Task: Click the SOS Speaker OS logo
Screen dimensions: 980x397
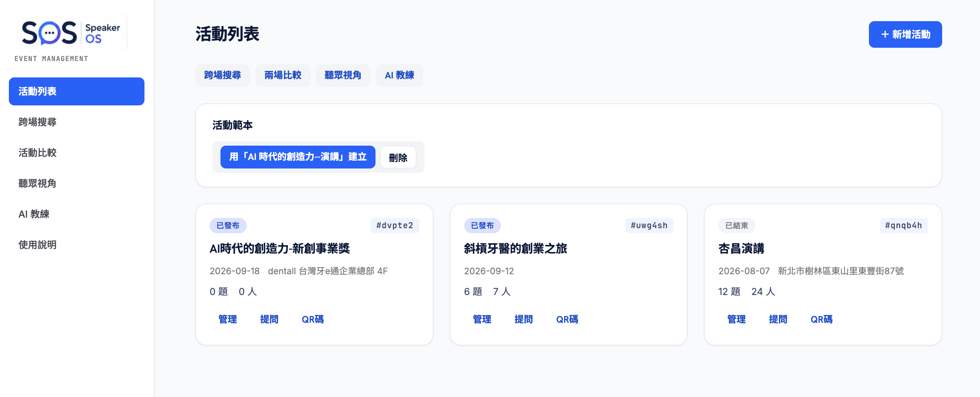Action: 71,32
